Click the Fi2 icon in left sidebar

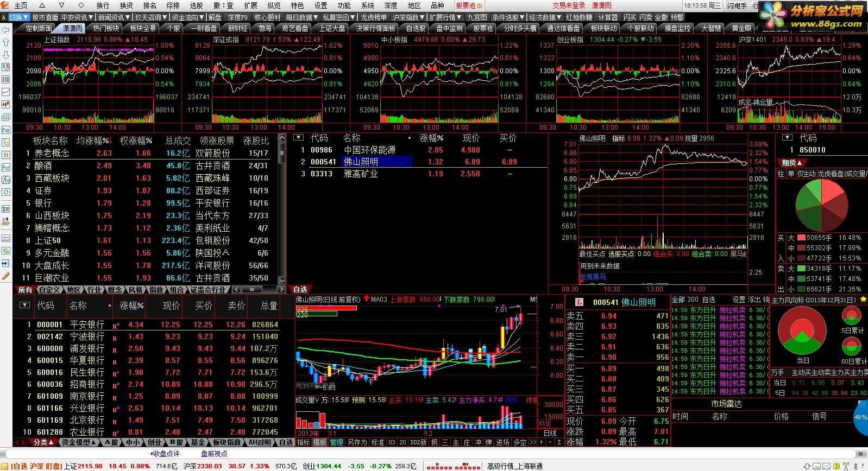coord(6,168)
